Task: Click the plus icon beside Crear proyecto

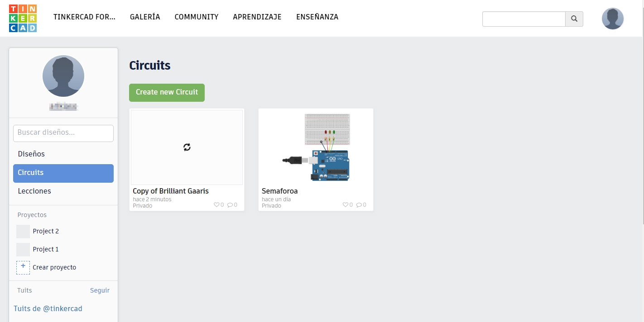Action: click(23, 267)
